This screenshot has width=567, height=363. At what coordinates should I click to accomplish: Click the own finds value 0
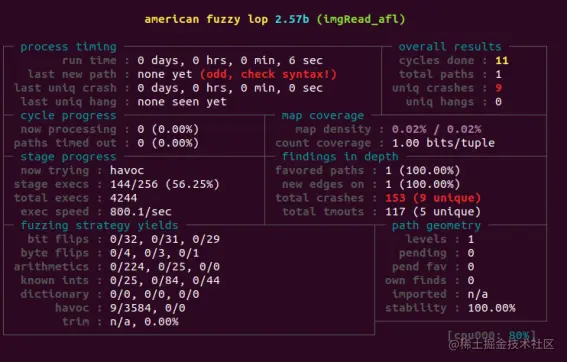(471, 281)
